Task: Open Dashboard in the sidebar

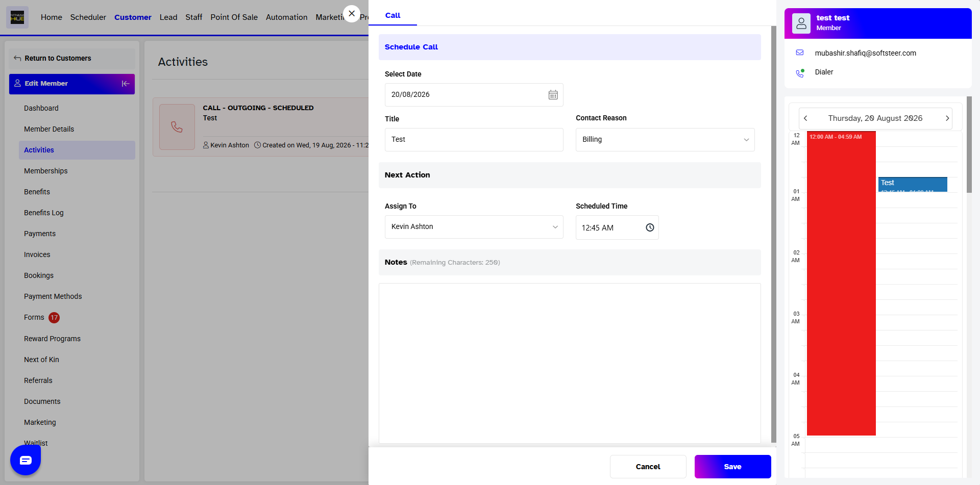Action: click(x=41, y=108)
